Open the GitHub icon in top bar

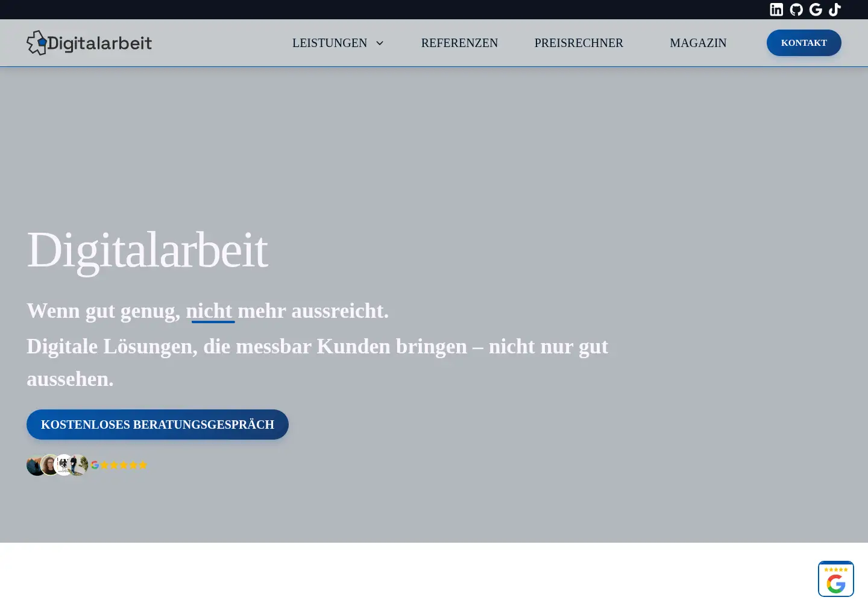(796, 10)
